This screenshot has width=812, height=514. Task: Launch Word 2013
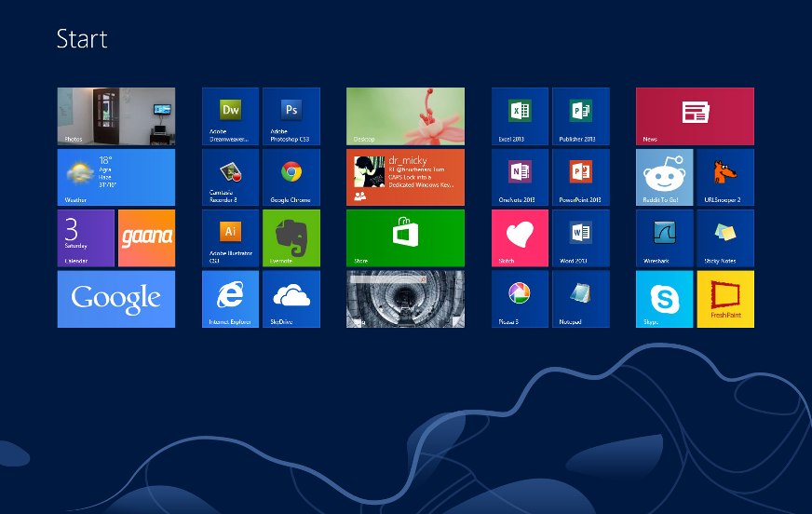tap(580, 238)
